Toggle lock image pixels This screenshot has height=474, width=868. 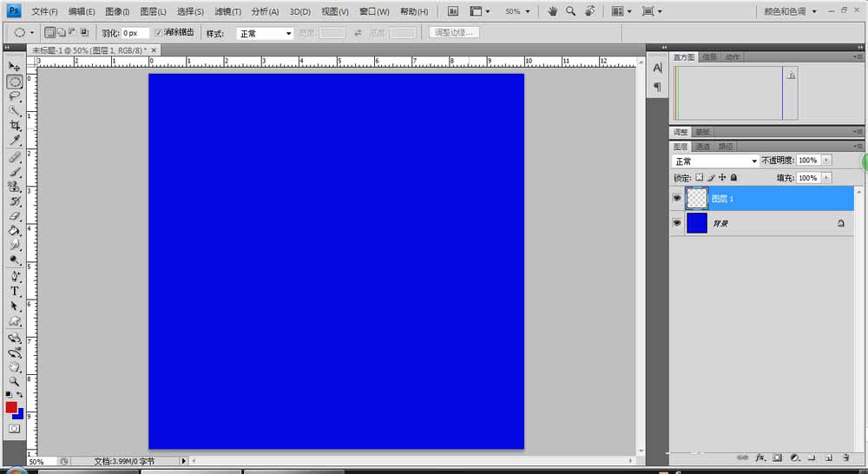pos(711,177)
